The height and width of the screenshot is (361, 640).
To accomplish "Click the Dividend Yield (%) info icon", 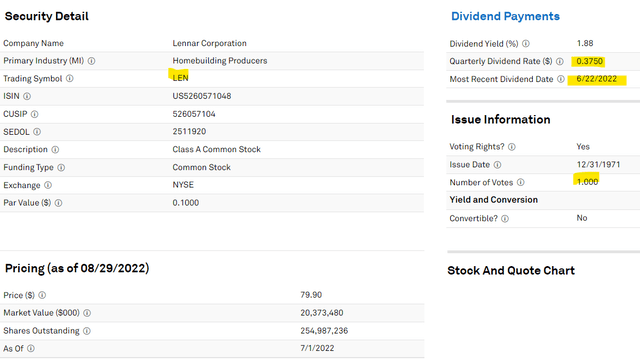I will click(526, 44).
